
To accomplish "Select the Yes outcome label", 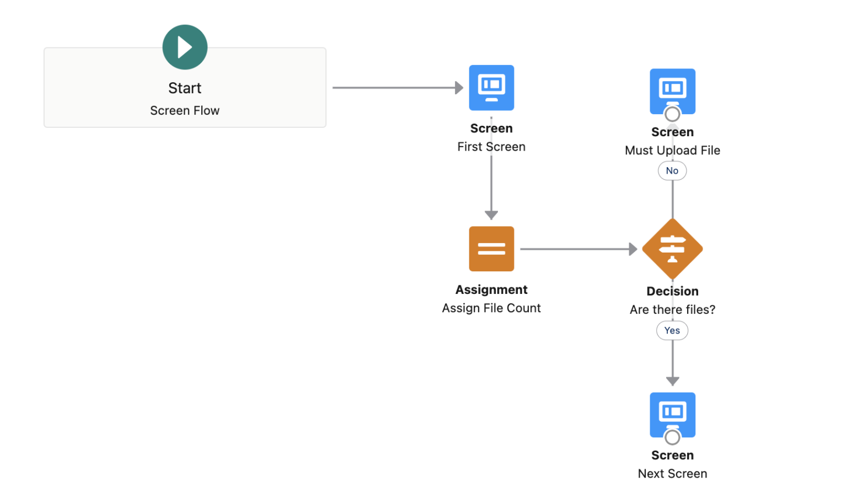I will pos(672,330).
